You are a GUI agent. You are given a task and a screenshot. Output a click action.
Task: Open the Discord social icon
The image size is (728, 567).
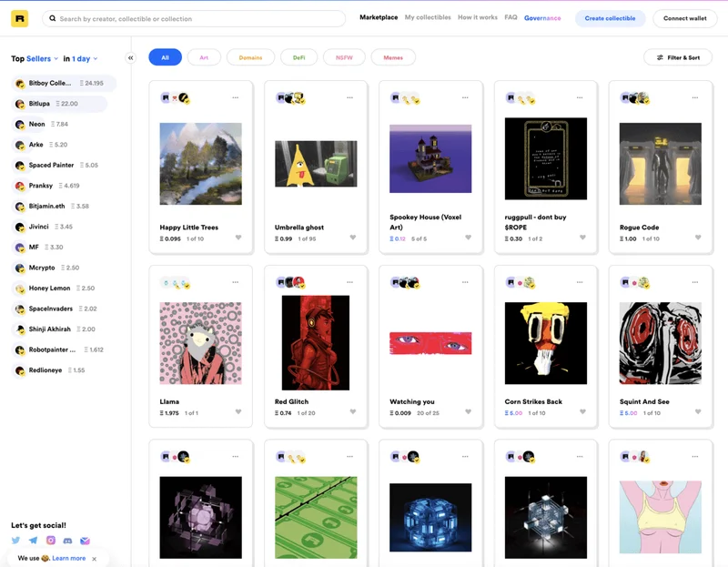point(68,540)
